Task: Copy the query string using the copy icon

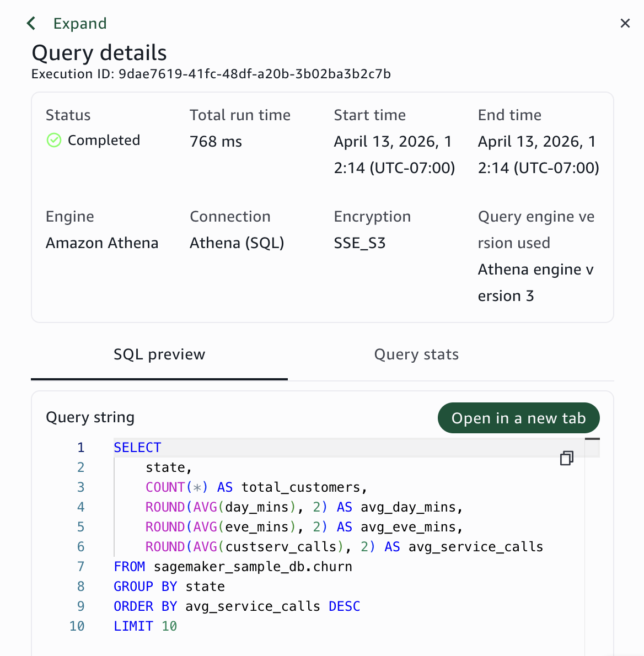Action: (x=567, y=458)
